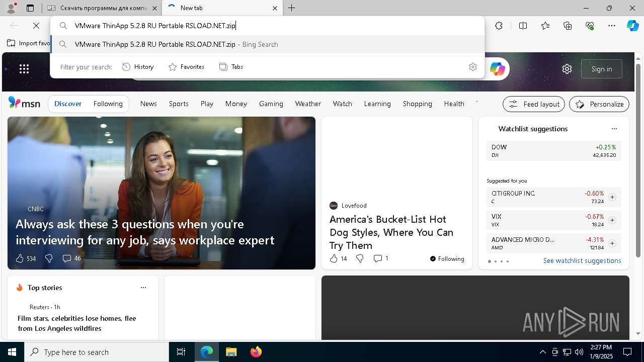
Task: Click Import favorites in bookmarks bar
Action: tap(29, 43)
